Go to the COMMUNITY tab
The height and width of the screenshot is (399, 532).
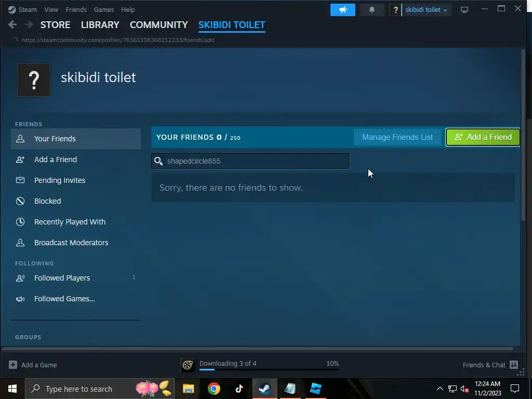(x=159, y=25)
